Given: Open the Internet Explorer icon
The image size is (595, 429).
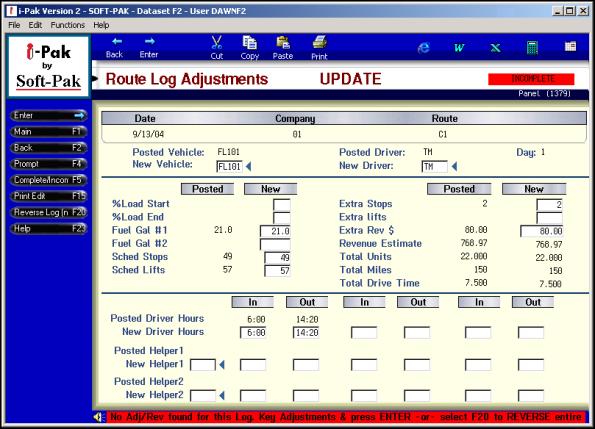Looking at the screenshot, I should click(424, 47).
